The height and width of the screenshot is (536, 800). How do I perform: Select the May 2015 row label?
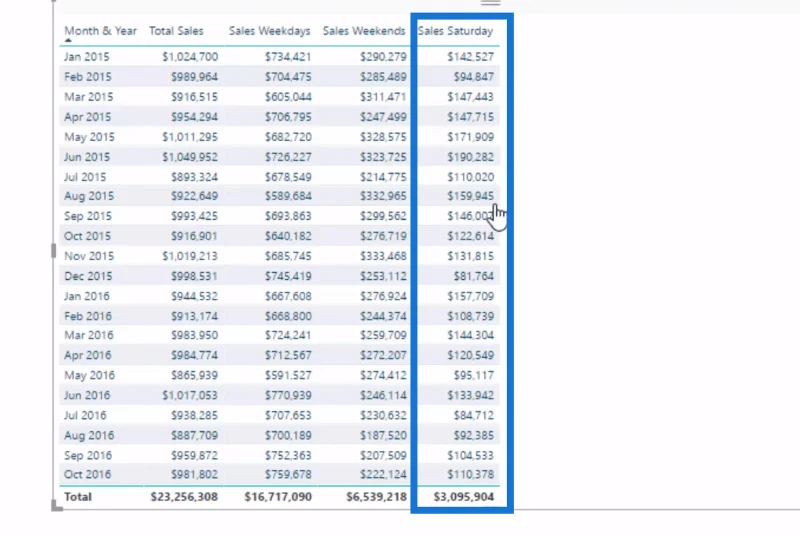[x=89, y=137]
